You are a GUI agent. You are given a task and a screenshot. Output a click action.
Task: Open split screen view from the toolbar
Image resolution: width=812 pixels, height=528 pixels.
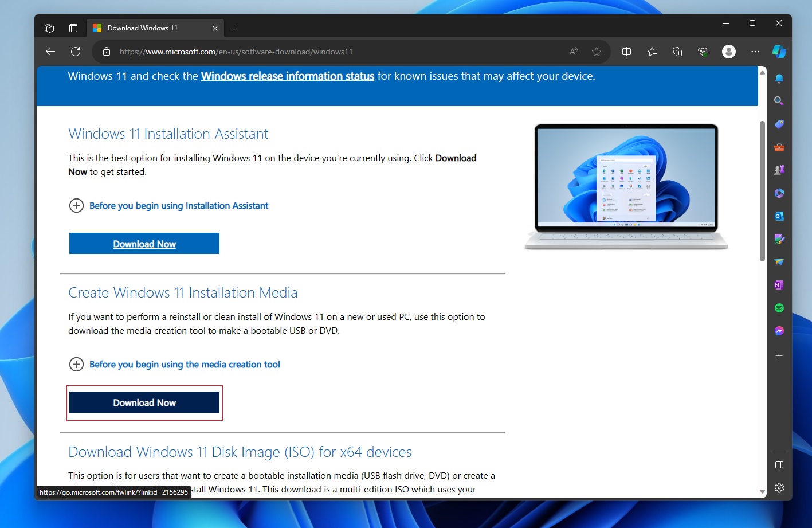click(626, 51)
